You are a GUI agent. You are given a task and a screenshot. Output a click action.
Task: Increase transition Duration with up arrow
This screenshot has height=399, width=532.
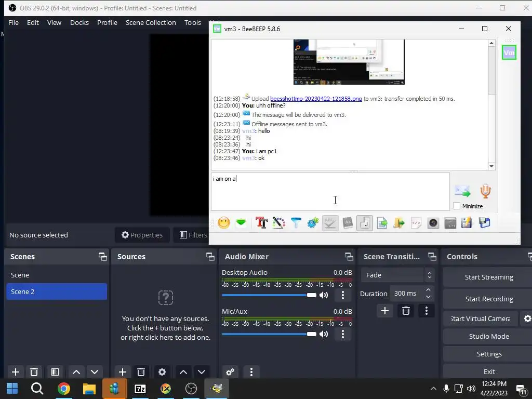coord(428,290)
